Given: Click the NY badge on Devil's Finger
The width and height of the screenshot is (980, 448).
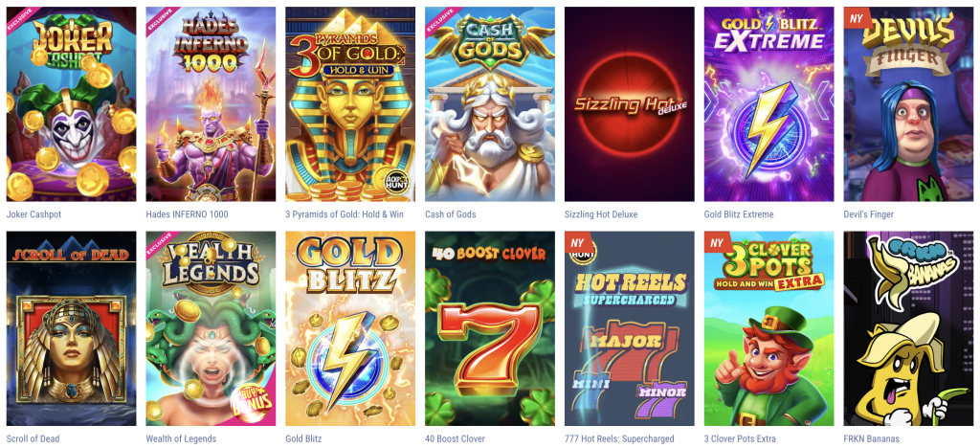Looking at the screenshot, I should point(856,17).
